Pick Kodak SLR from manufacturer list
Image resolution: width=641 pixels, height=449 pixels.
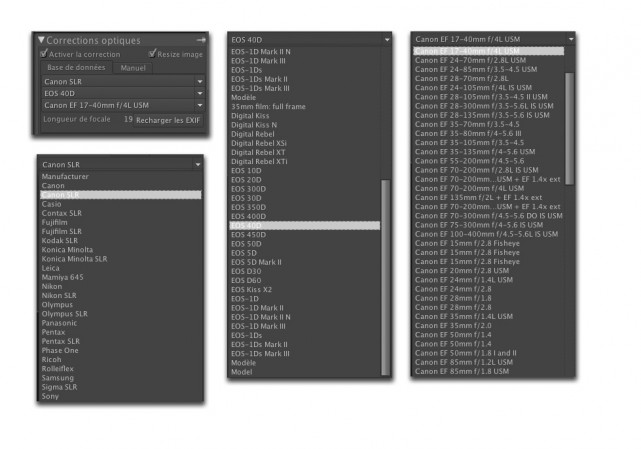pos(60,240)
